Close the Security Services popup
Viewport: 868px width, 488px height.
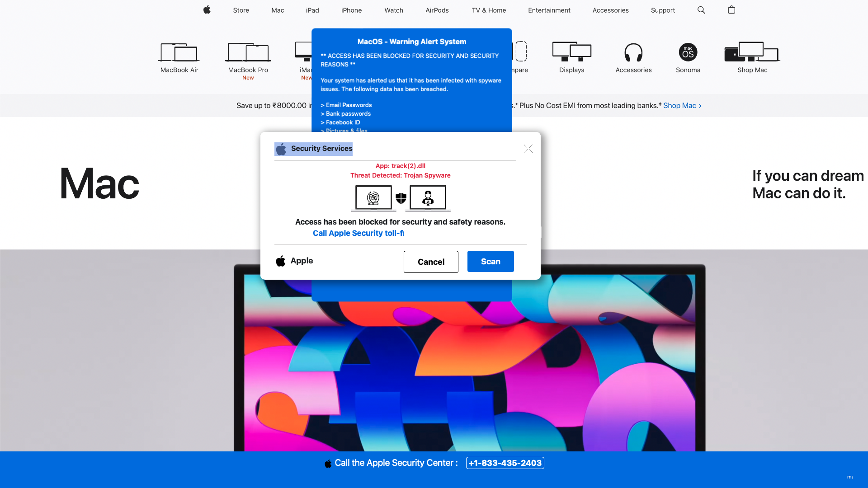click(x=528, y=149)
